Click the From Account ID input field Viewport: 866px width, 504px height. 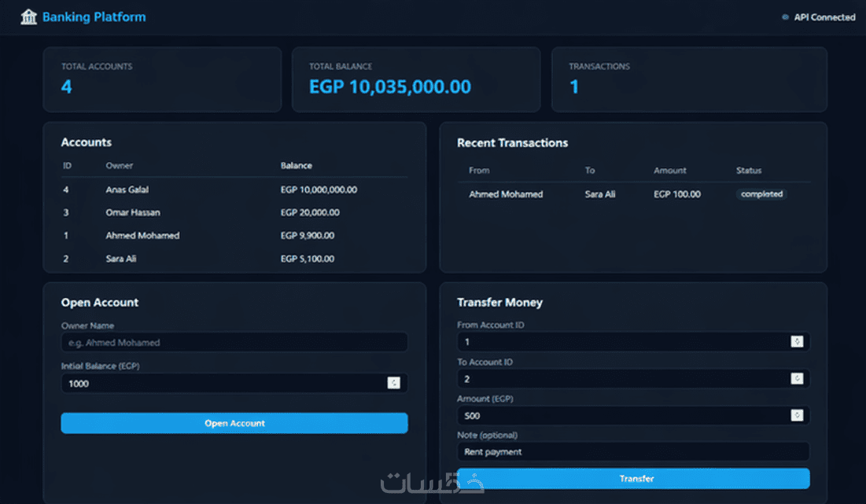(x=633, y=342)
